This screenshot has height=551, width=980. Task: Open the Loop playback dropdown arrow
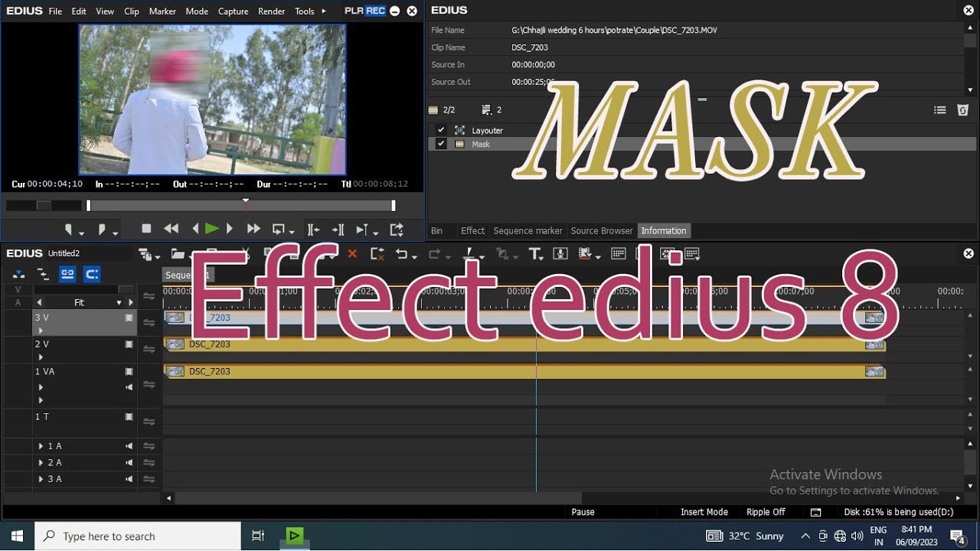click(x=292, y=233)
